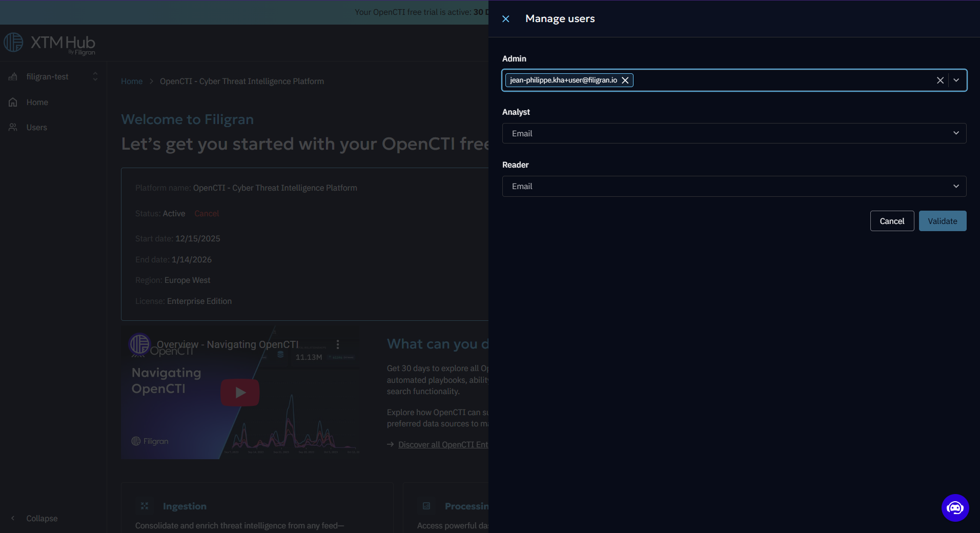Remove jean-philippe.kha+user@filigran.io chip from Admin

click(x=625, y=80)
